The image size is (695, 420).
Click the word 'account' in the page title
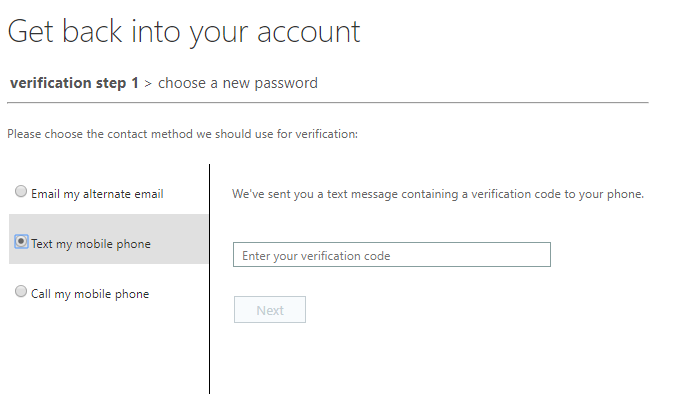308,32
